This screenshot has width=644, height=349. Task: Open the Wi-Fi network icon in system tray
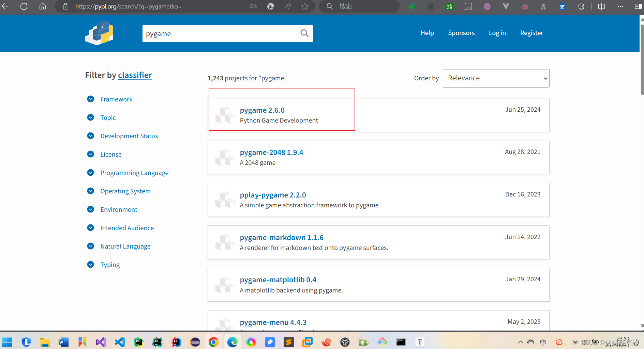575,342
